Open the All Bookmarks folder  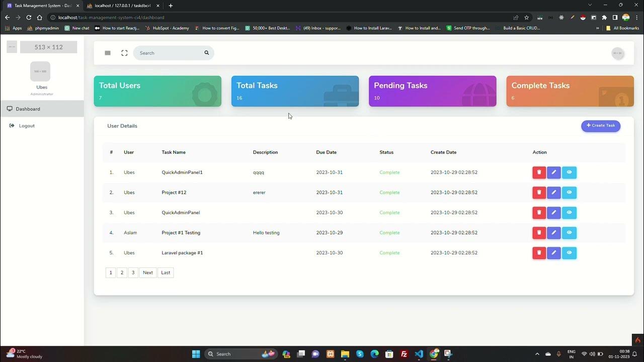point(622,28)
